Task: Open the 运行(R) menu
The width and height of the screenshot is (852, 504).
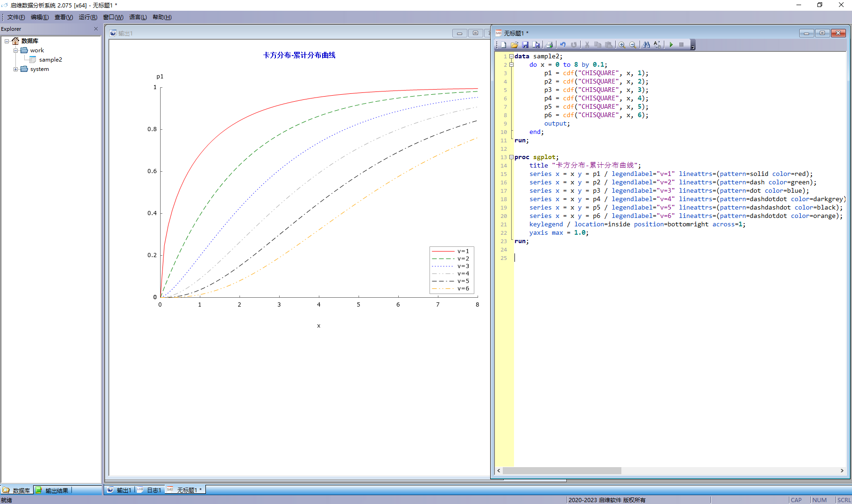Action: [88, 17]
